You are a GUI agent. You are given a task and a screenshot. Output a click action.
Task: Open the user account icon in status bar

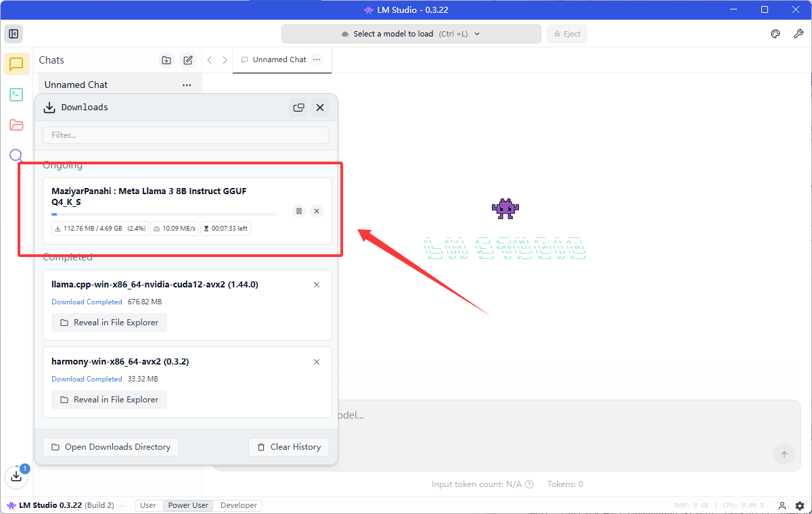pyautogui.click(x=782, y=506)
